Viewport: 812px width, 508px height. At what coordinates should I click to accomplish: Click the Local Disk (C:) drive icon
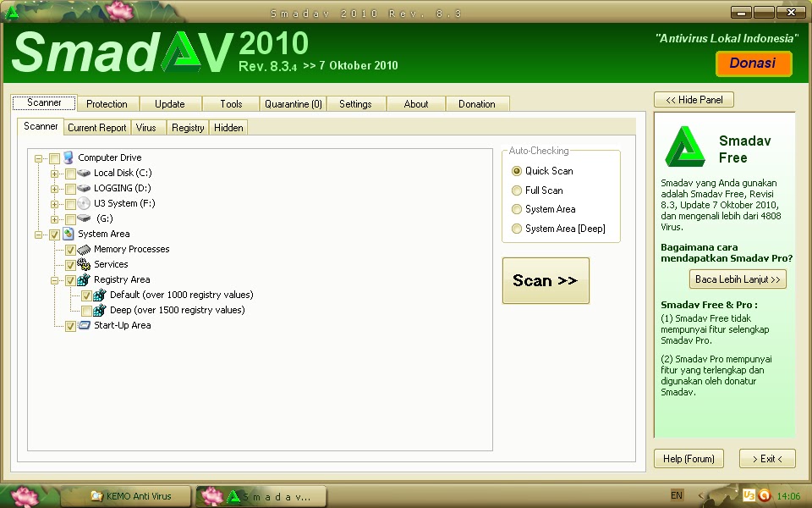coord(84,173)
